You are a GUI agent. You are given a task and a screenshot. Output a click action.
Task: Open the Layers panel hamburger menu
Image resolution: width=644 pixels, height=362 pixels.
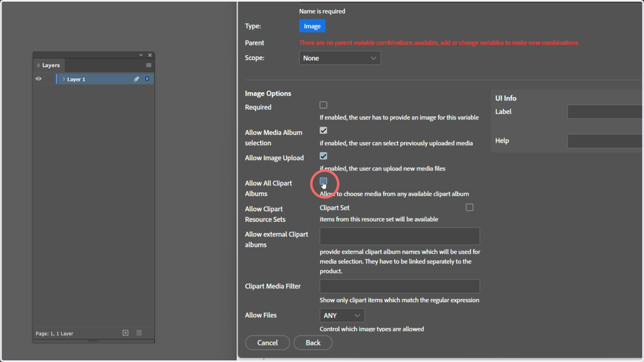tap(149, 65)
